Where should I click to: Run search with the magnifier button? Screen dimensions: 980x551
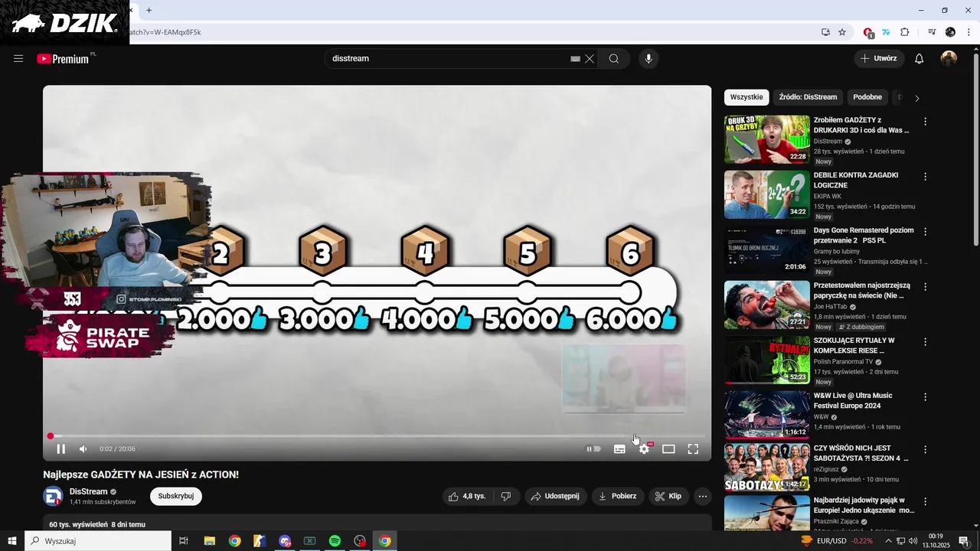(614, 59)
